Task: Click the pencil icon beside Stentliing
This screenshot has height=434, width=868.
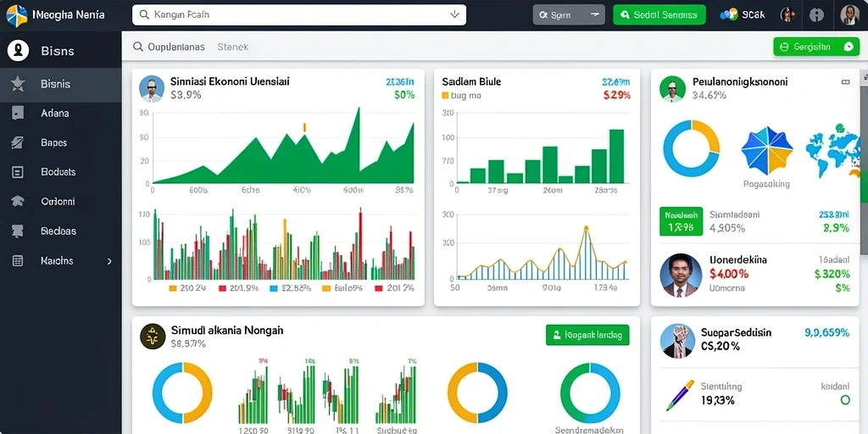Action: (680, 395)
